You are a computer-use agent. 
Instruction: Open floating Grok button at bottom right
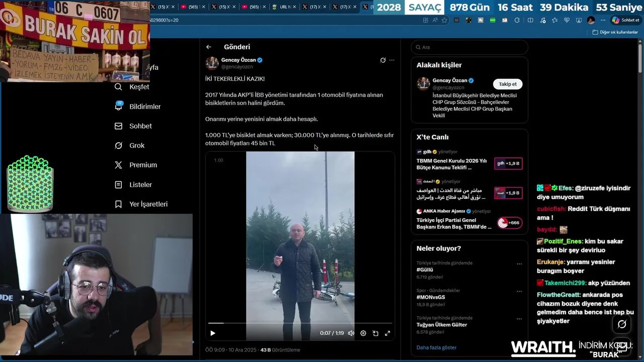pos(622,324)
